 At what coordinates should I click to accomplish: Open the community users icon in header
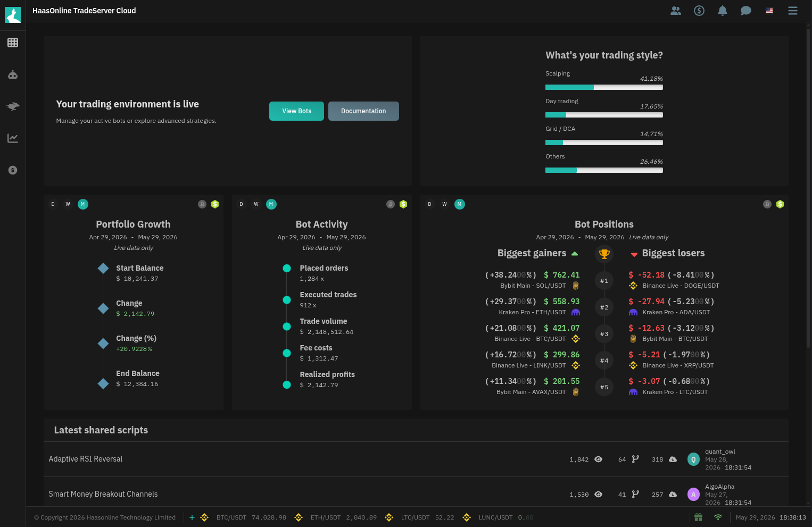click(x=676, y=11)
